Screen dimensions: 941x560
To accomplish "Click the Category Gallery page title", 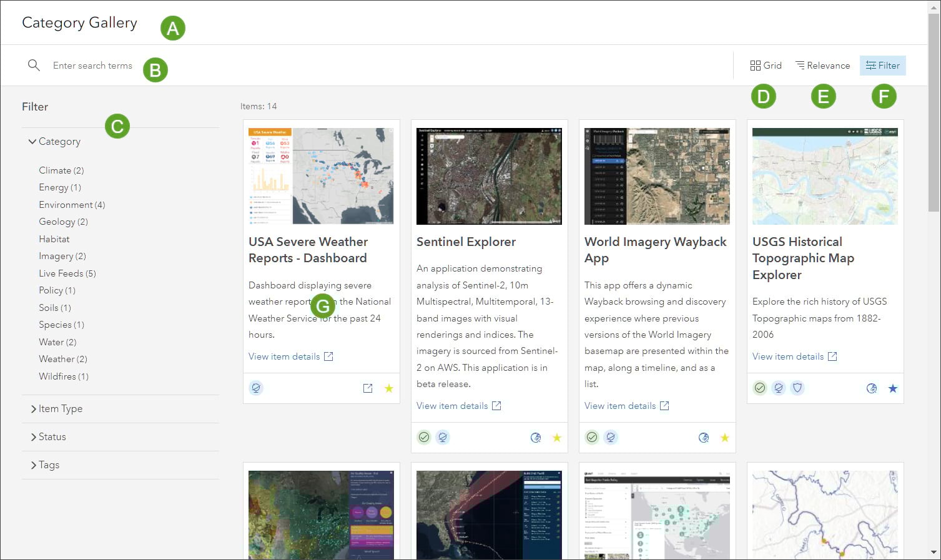I will click(79, 23).
